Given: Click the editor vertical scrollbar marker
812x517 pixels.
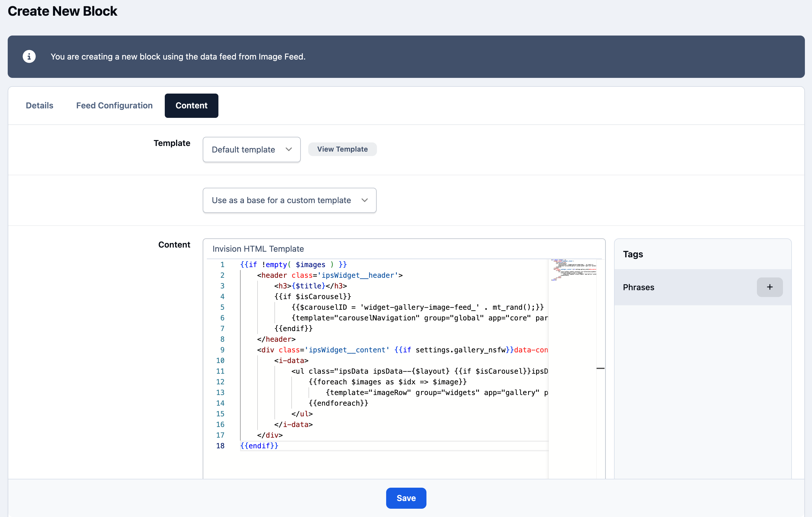Looking at the screenshot, I should click(600, 368).
